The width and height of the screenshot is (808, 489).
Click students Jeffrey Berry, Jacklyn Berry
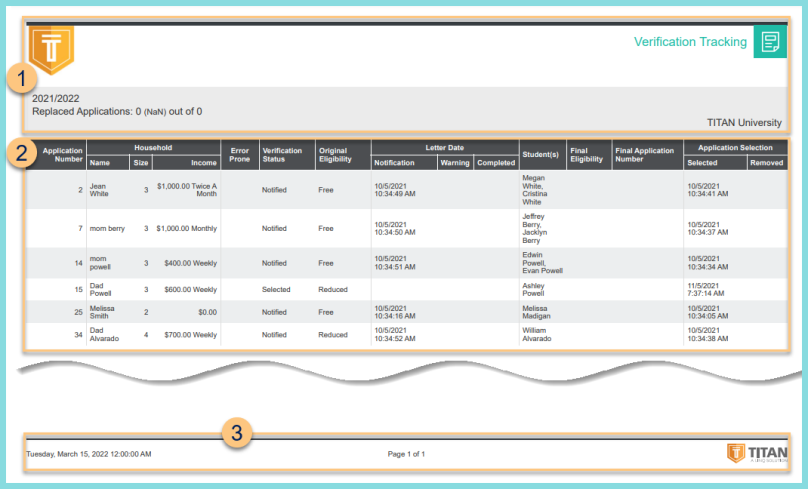click(x=534, y=228)
